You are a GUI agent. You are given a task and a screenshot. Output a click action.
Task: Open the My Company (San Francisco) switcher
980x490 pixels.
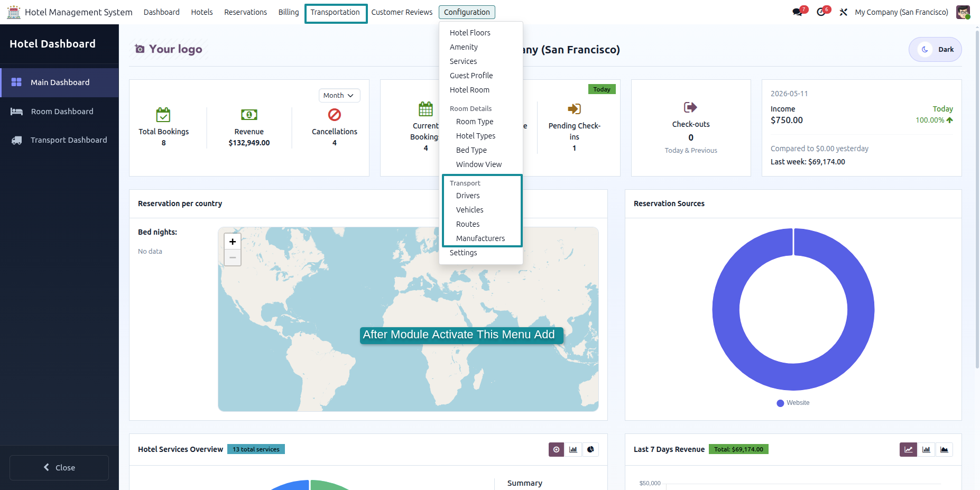tap(901, 12)
